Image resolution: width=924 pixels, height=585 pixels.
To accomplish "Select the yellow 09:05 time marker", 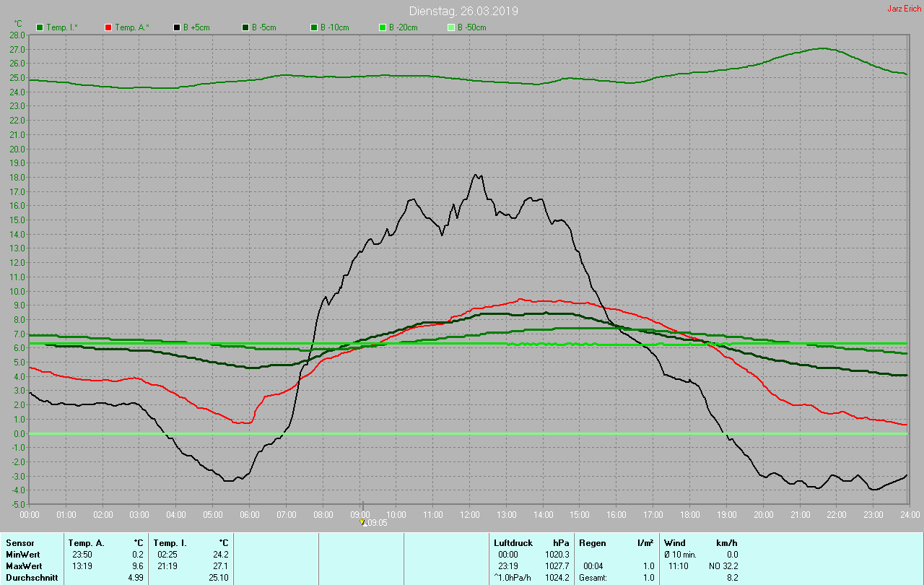I will (x=363, y=521).
